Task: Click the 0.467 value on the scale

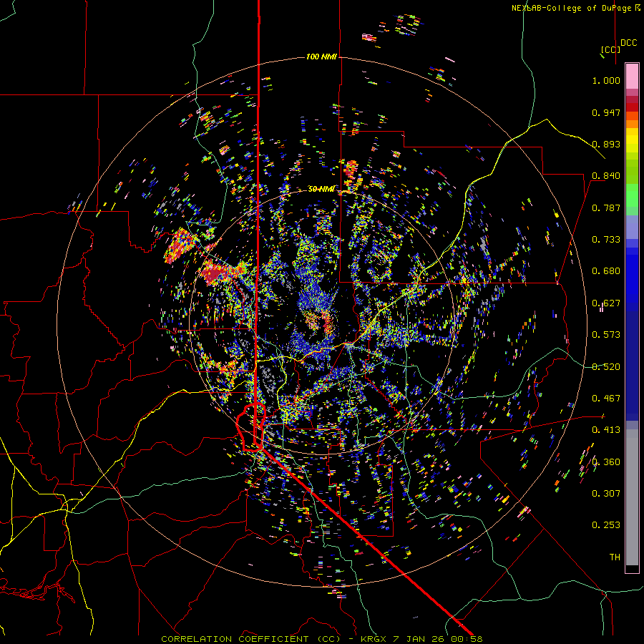Action: point(606,399)
